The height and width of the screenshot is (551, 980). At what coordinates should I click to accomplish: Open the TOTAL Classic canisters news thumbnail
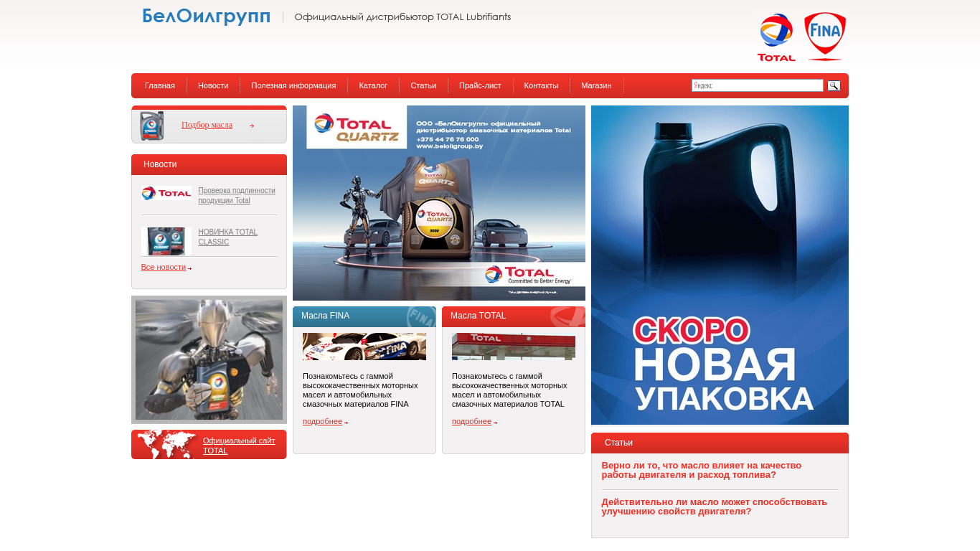pos(166,241)
